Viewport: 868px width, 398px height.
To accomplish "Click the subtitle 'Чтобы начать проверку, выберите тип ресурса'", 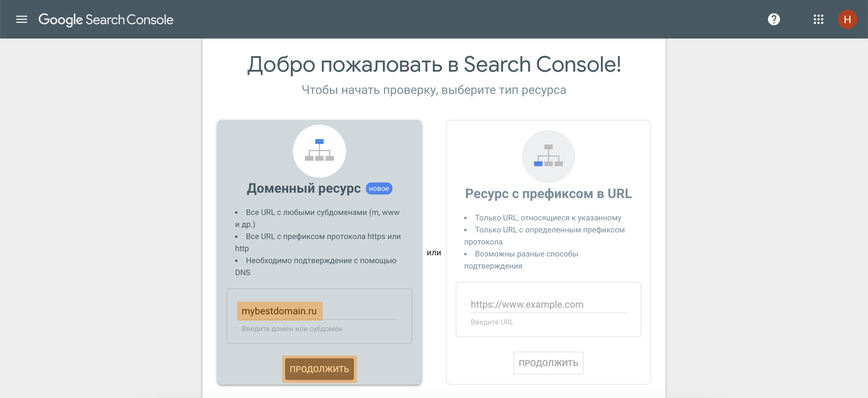I will point(434,90).
